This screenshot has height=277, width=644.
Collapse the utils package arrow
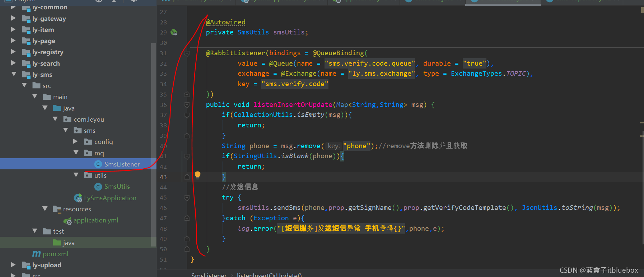coord(76,175)
